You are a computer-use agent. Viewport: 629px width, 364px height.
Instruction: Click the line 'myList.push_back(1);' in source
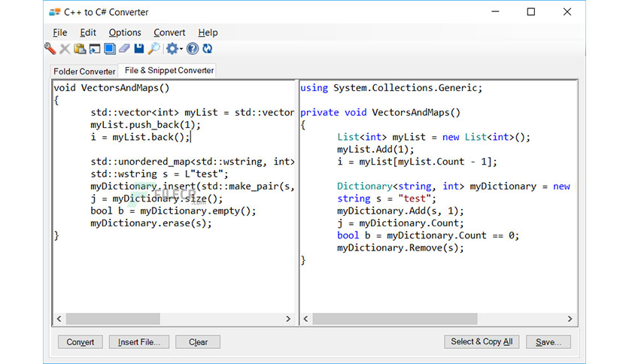(x=145, y=125)
